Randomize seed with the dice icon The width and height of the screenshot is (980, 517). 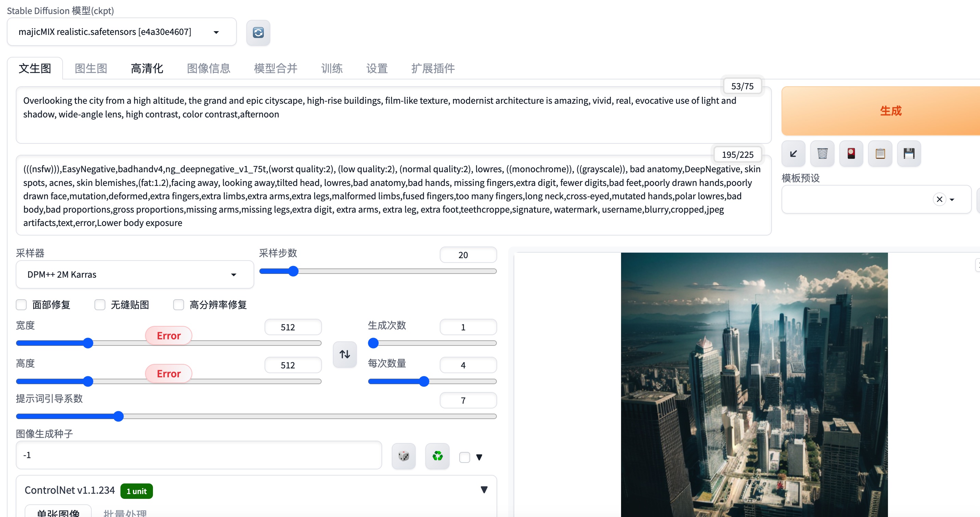[404, 456]
